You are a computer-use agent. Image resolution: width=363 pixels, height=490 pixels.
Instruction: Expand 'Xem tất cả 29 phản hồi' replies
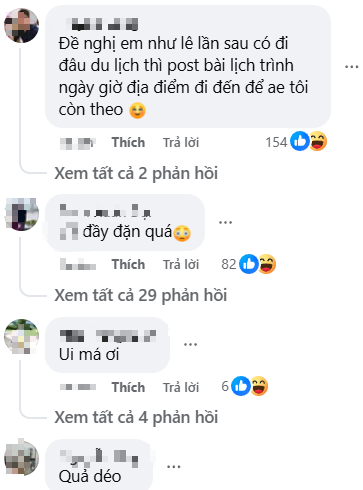point(141,295)
